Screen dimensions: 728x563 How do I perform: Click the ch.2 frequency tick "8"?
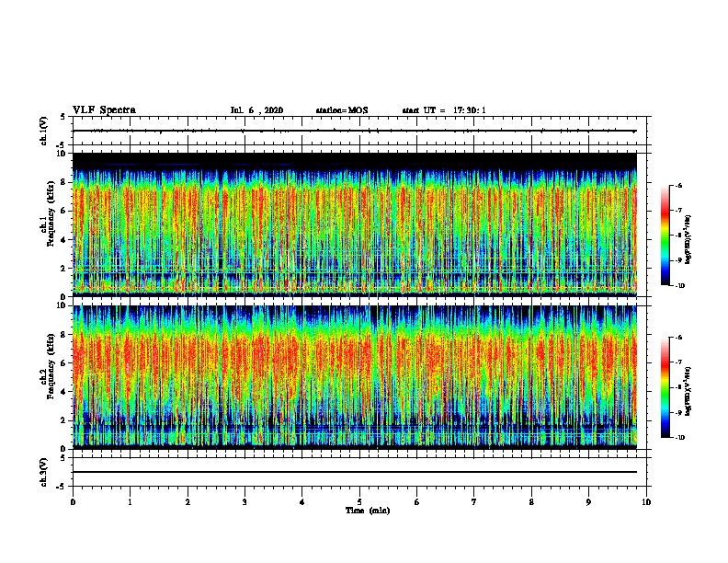click(x=63, y=335)
